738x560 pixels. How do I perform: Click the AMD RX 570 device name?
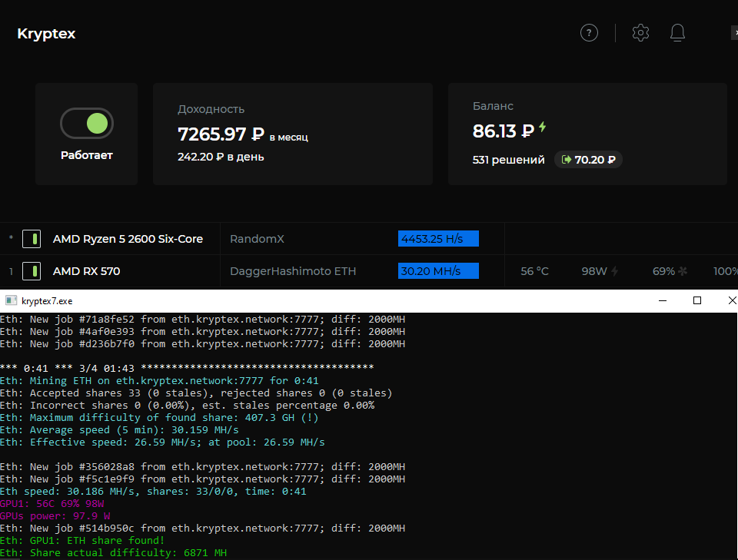(86, 271)
